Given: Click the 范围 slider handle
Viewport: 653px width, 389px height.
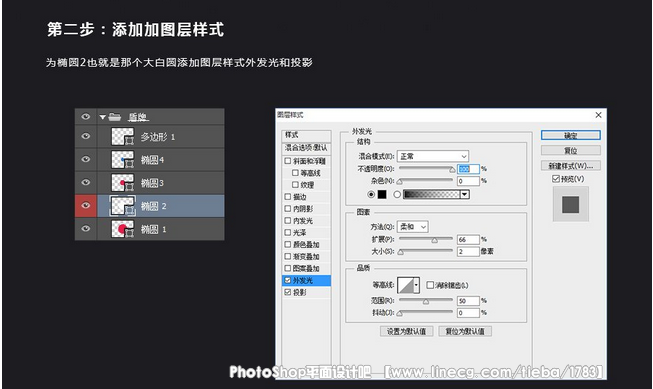Looking at the screenshot, I should (x=426, y=302).
